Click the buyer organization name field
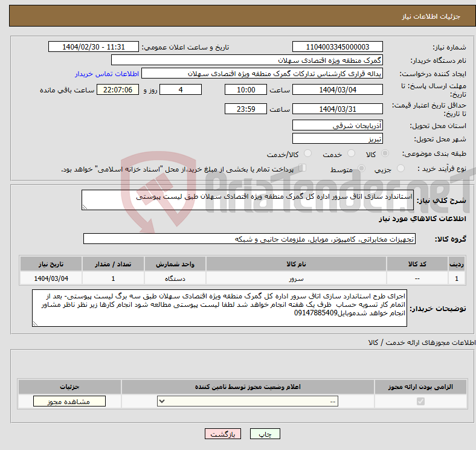The height and width of the screenshot is (450, 476). click(247, 60)
